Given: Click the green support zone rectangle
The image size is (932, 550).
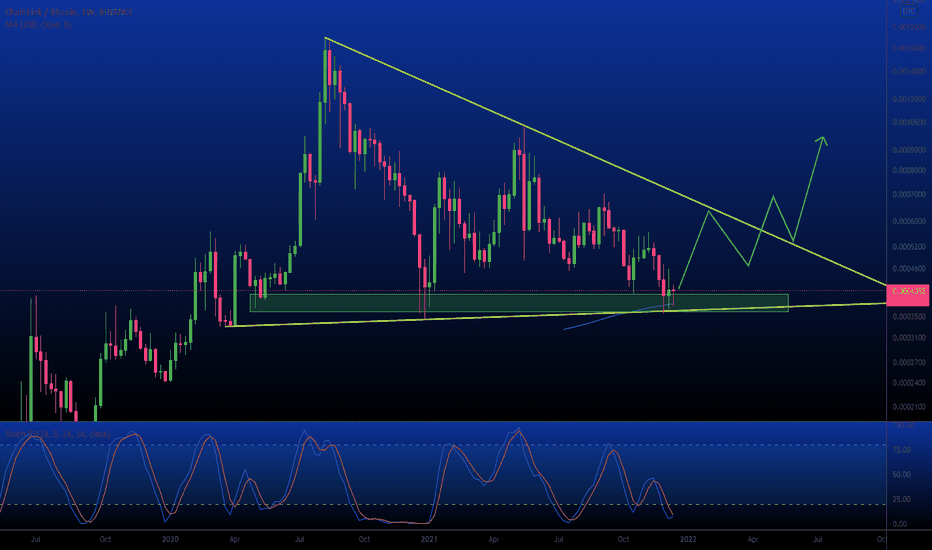Looking at the screenshot, I should pos(519,303).
